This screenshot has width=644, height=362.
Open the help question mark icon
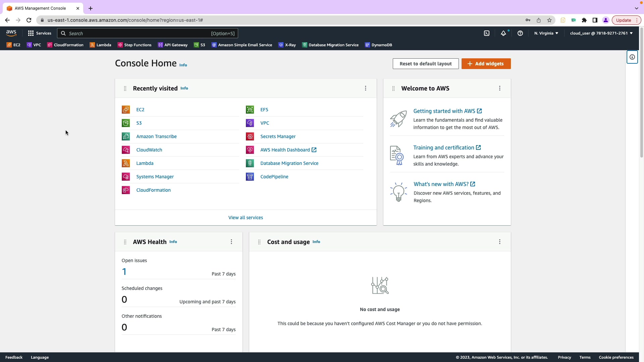tap(520, 33)
